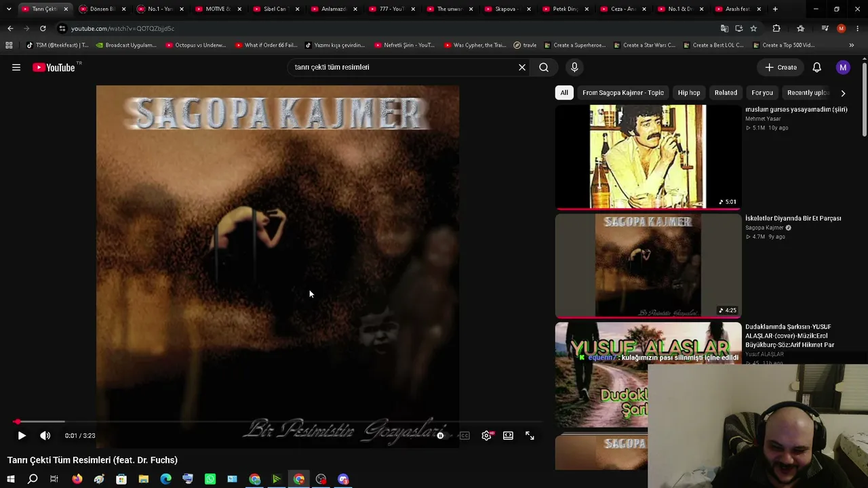
Task: Clear the search box with the X
Action: [522, 67]
